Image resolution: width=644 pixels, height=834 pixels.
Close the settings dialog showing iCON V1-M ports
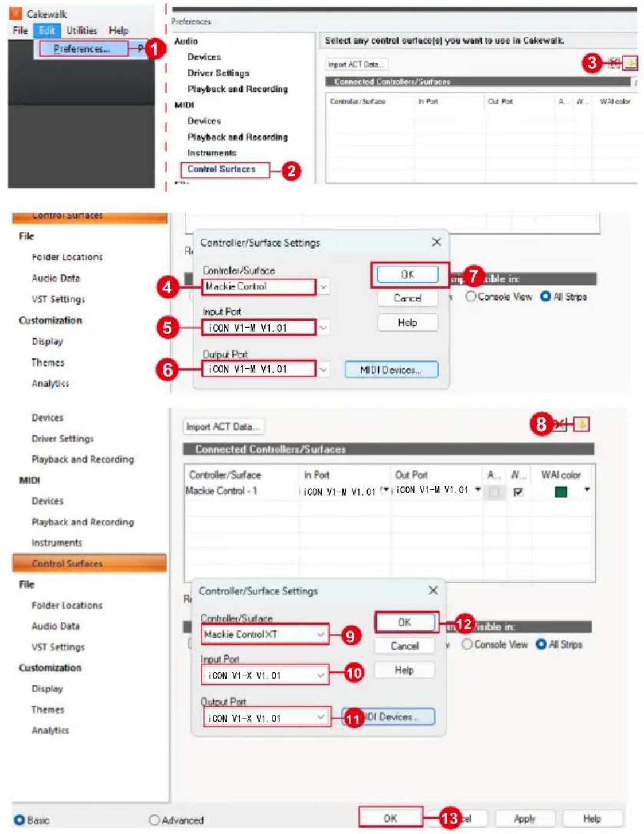pyautogui.click(x=436, y=242)
